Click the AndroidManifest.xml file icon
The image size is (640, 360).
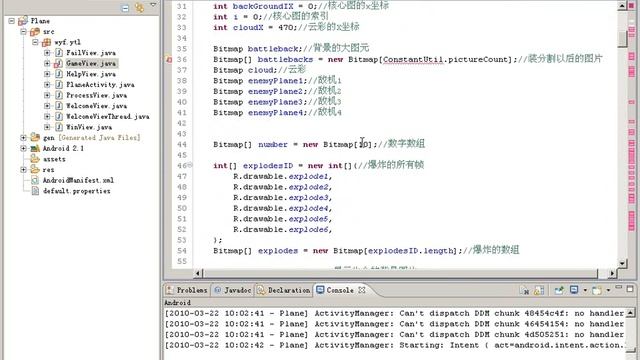point(35,180)
